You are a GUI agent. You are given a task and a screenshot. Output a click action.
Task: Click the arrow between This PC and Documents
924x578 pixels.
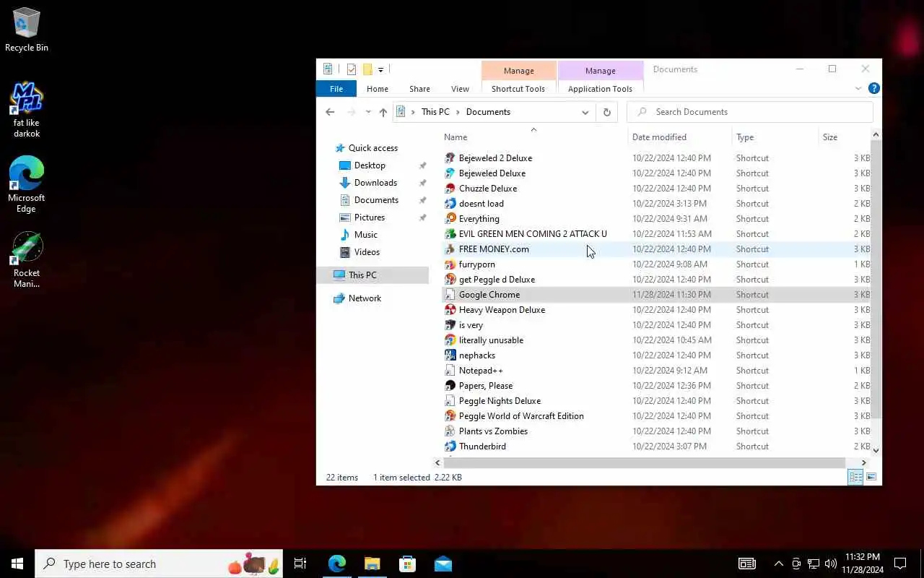click(x=458, y=112)
